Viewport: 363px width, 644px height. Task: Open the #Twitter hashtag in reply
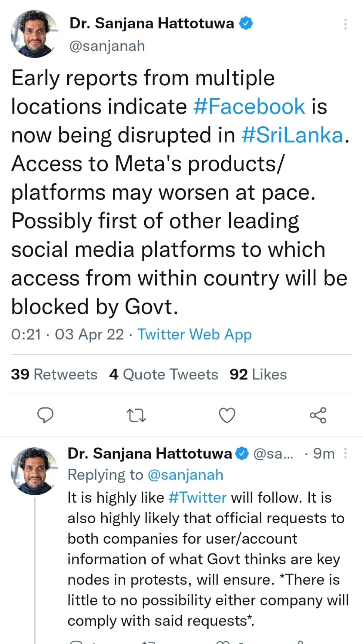(x=197, y=497)
